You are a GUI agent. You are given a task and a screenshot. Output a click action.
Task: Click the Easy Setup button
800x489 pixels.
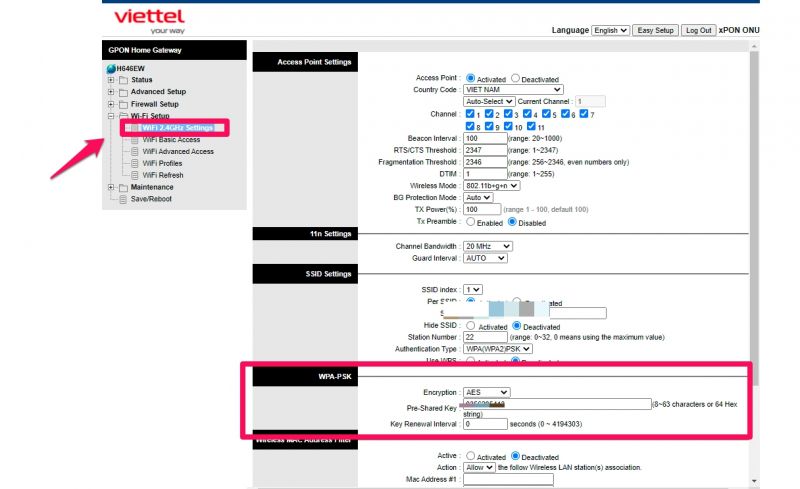coord(655,30)
